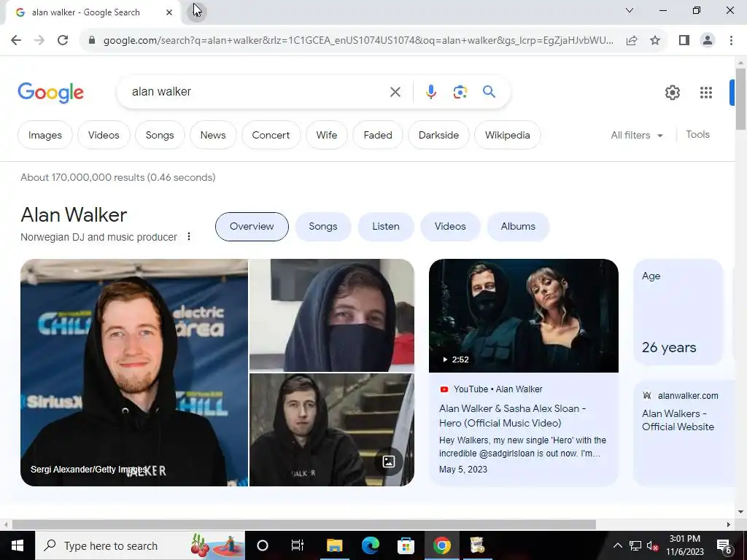Image resolution: width=747 pixels, height=560 pixels.
Task: Select the Wife filter chip
Action: 326,135
